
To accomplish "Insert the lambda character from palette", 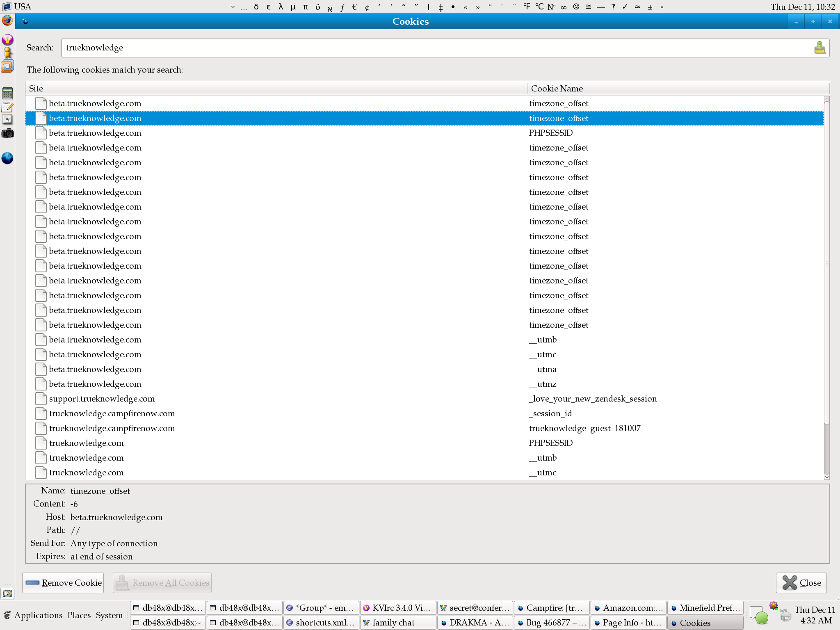I will (281, 7).
